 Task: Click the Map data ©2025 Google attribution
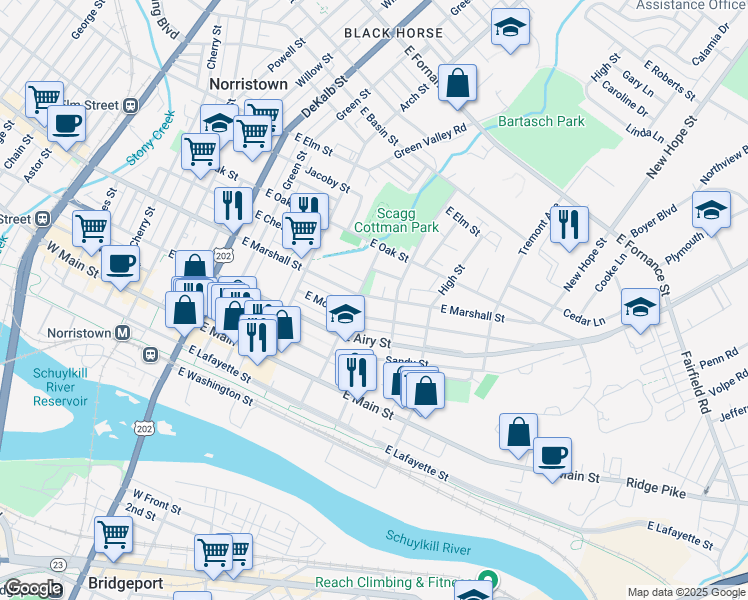point(687,593)
